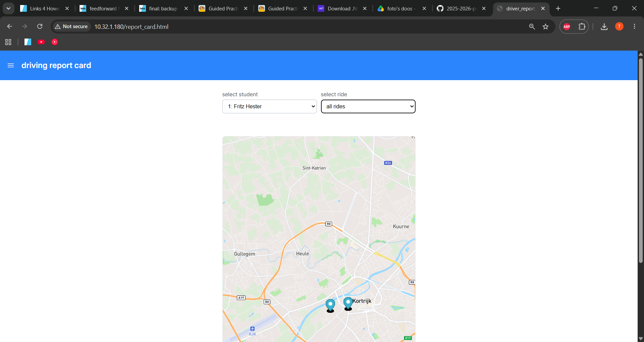The image size is (644, 342).
Task: Open the YouTube Music bookmark
Action: click(55, 42)
